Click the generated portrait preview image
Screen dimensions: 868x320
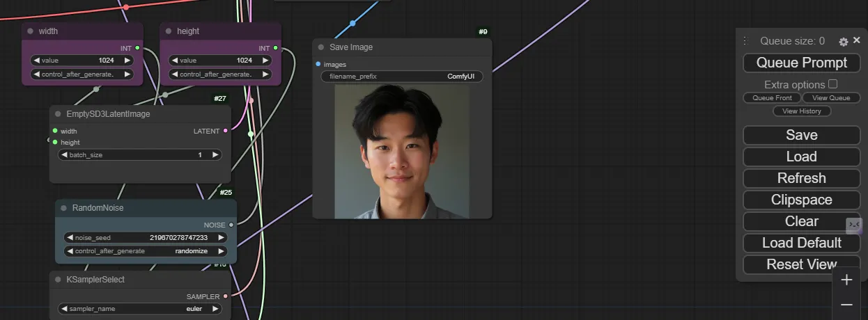(402, 152)
